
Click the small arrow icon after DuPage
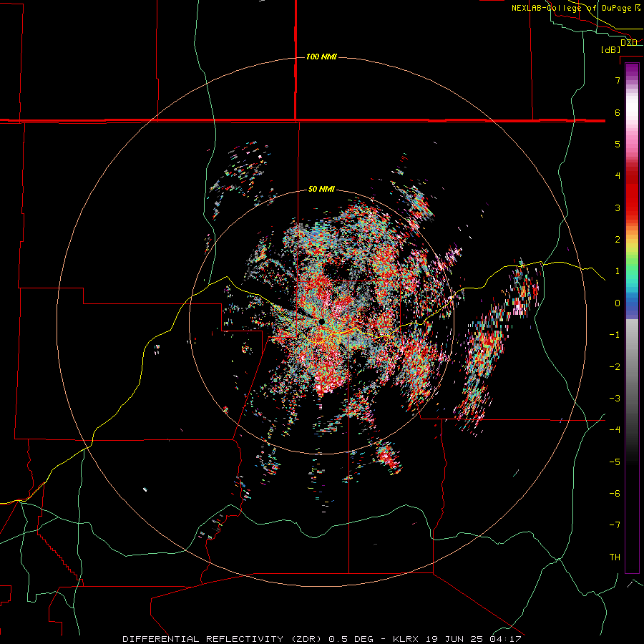click(x=637, y=8)
